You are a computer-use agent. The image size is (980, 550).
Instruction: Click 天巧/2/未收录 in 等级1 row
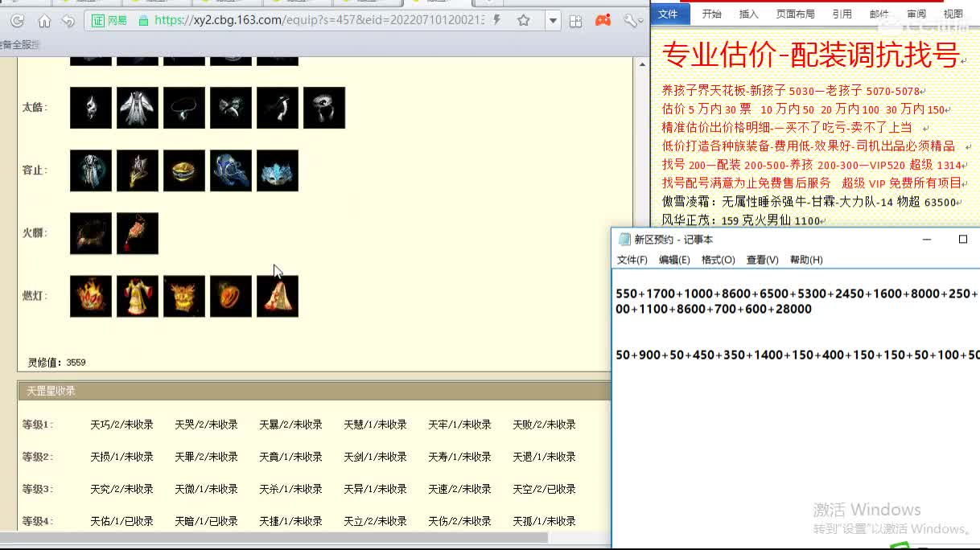click(121, 425)
